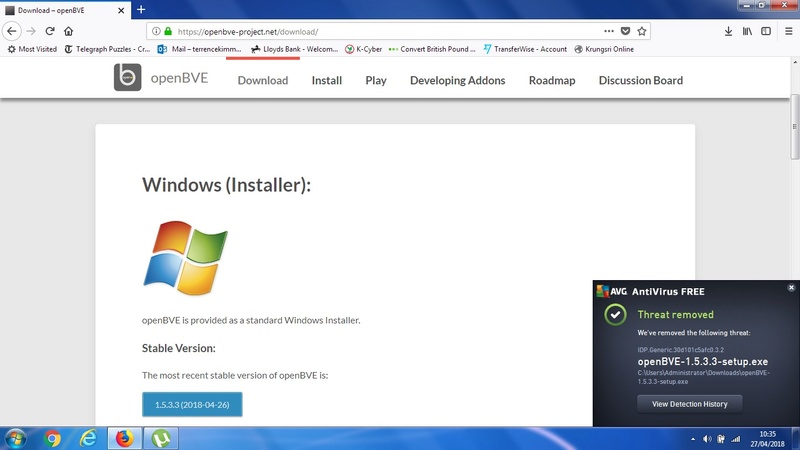Show hidden system tray icons arrow
Screen dimensions: 800x450
pos(692,439)
